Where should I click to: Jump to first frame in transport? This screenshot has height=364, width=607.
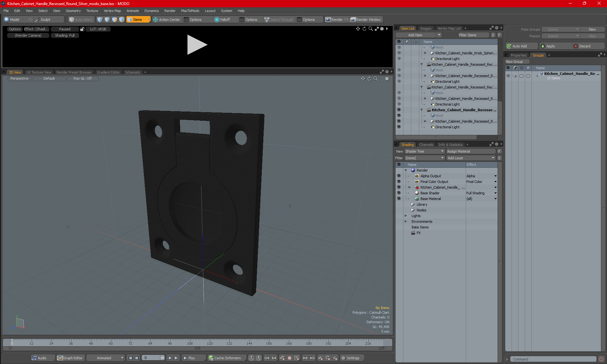pyautogui.click(x=129, y=358)
